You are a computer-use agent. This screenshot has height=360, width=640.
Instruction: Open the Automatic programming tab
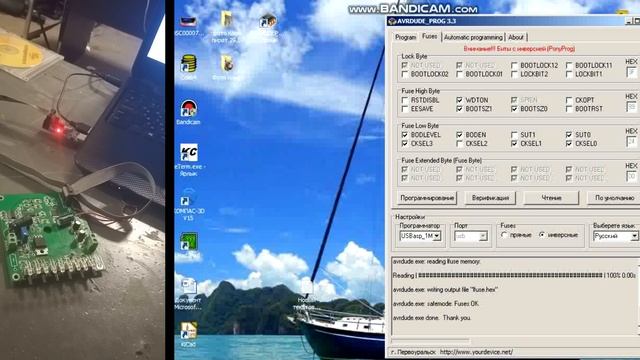point(473,37)
